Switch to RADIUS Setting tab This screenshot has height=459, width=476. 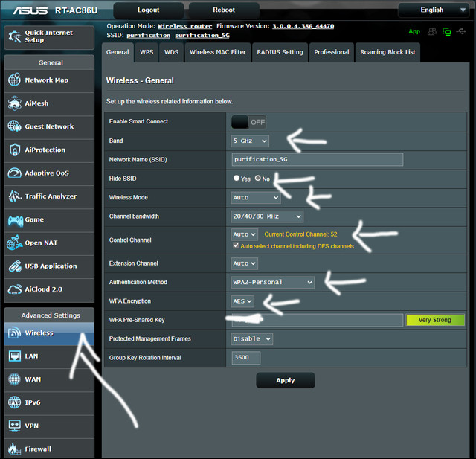[280, 52]
